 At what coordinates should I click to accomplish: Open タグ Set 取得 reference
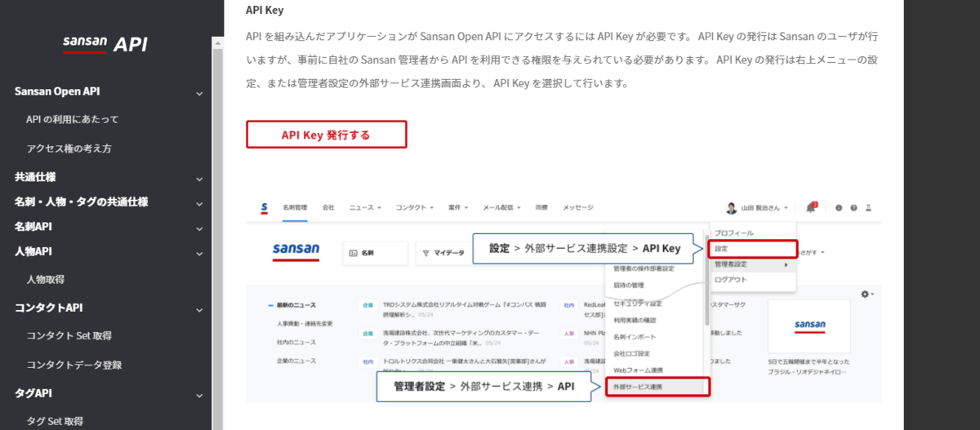(55, 421)
